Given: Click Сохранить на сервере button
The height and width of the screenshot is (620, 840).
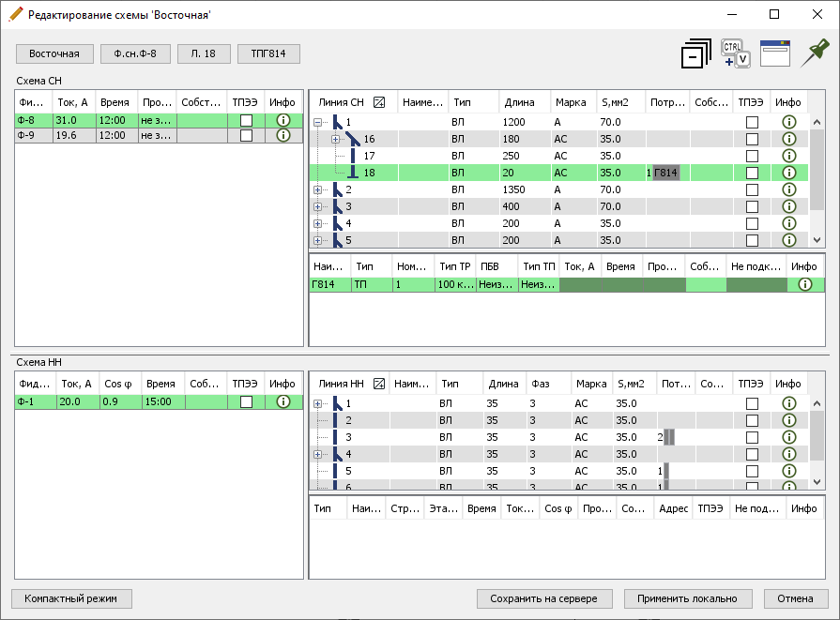Looking at the screenshot, I should click(x=544, y=598).
